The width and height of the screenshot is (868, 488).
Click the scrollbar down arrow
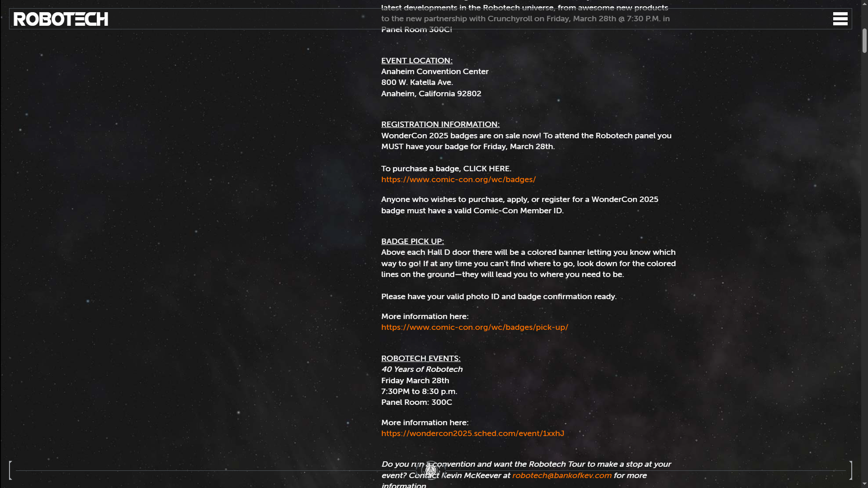tap(864, 484)
